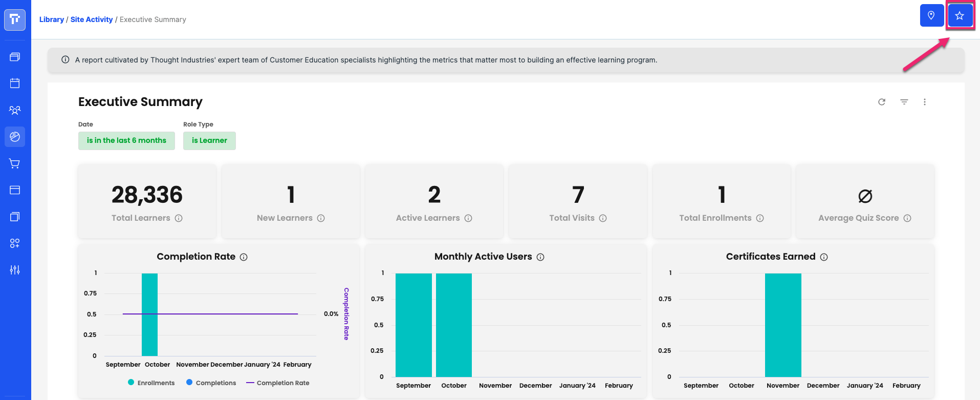The image size is (980, 400).
Task: Toggle Completions series in chart legend
Action: pyautogui.click(x=211, y=383)
